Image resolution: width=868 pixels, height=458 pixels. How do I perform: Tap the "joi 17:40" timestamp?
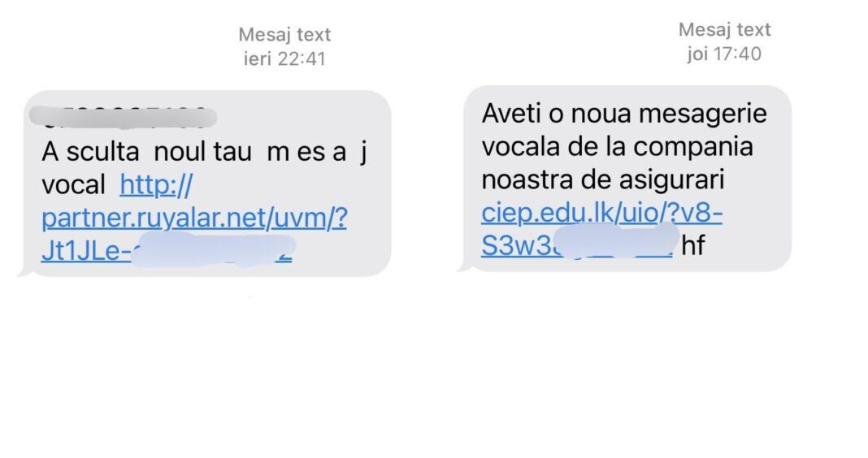[724, 54]
